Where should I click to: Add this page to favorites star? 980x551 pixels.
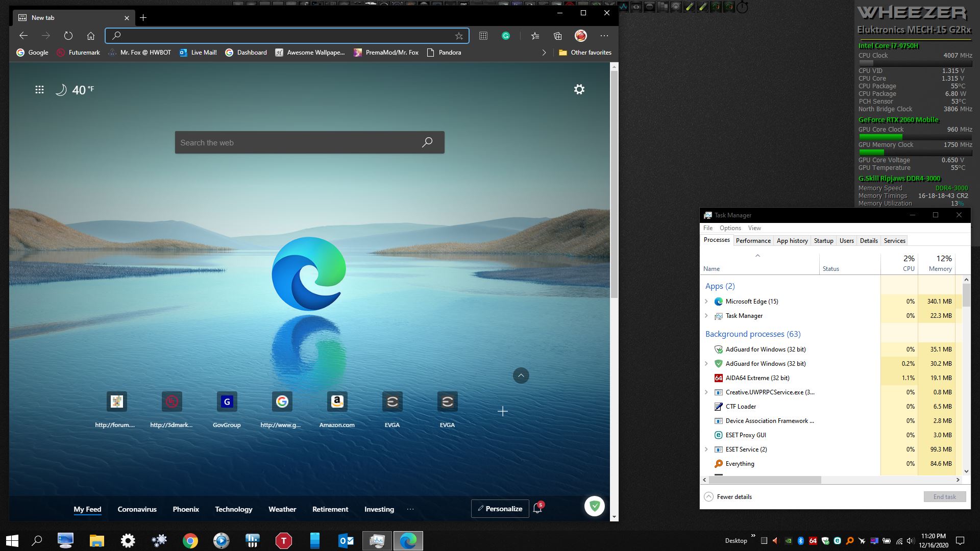pos(459,36)
